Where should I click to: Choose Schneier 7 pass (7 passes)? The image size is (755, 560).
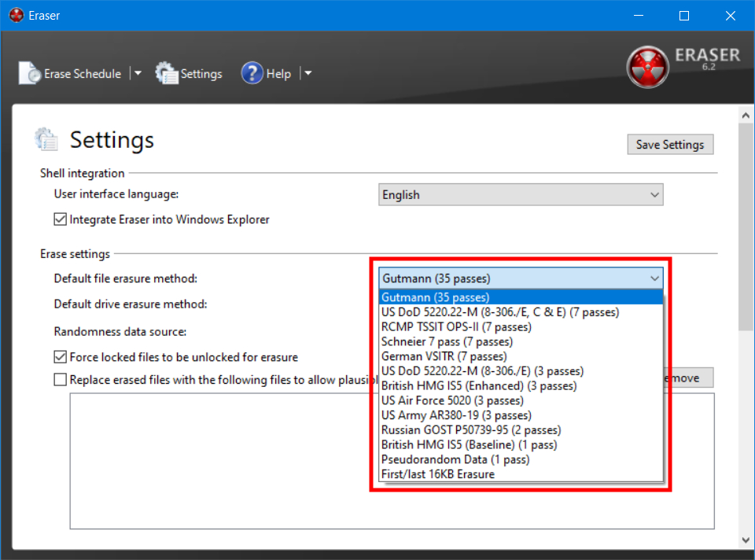pyautogui.click(x=521, y=342)
